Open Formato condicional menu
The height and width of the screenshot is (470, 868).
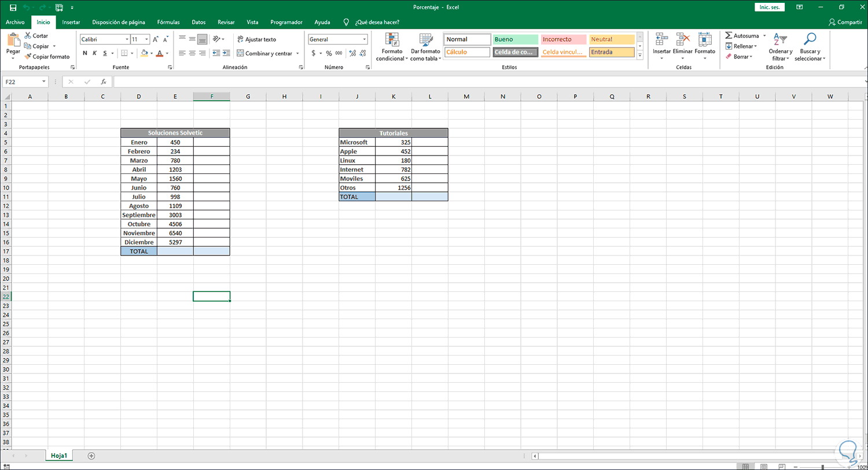click(392, 47)
